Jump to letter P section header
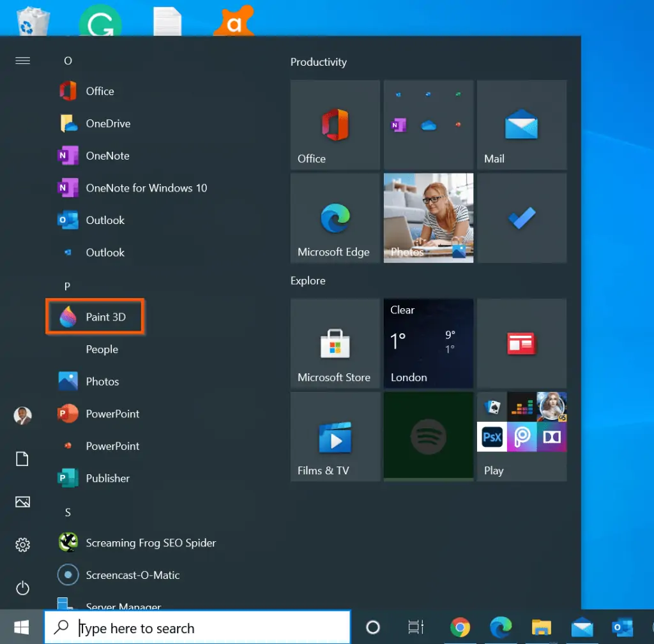 pyautogui.click(x=67, y=287)
